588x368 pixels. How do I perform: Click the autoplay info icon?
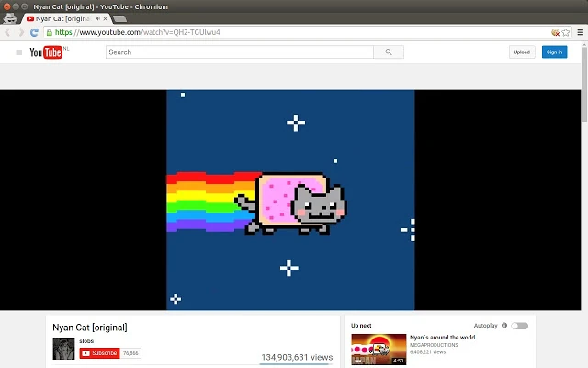pos(504,325)
